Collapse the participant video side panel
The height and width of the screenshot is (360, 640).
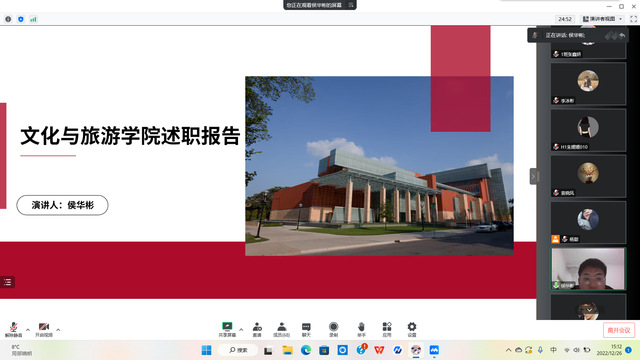point(533,176)
